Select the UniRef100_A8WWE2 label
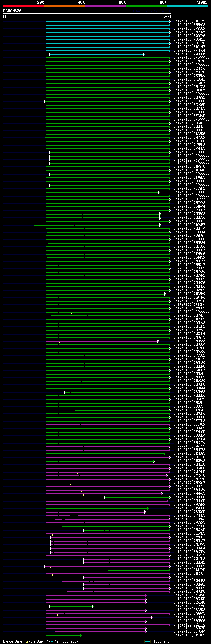Image resolution: width=211 pixels, height=644 pixels. tap(189, 130)
